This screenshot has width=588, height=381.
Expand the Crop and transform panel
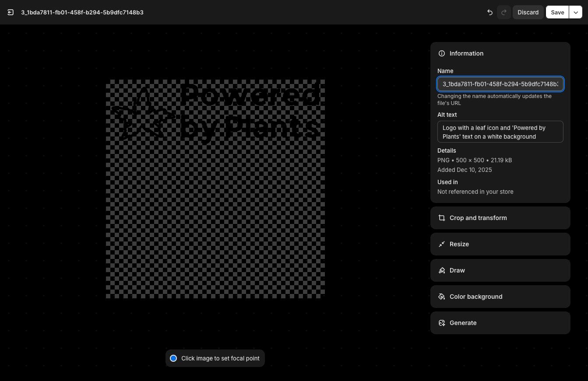click(x=500, y=218)
